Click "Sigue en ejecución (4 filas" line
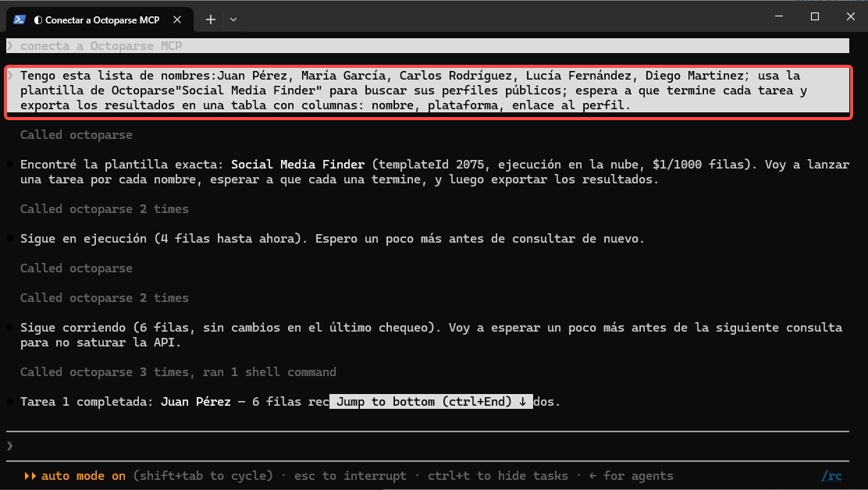The image size is (868, 490). click(x=333, y=238)
